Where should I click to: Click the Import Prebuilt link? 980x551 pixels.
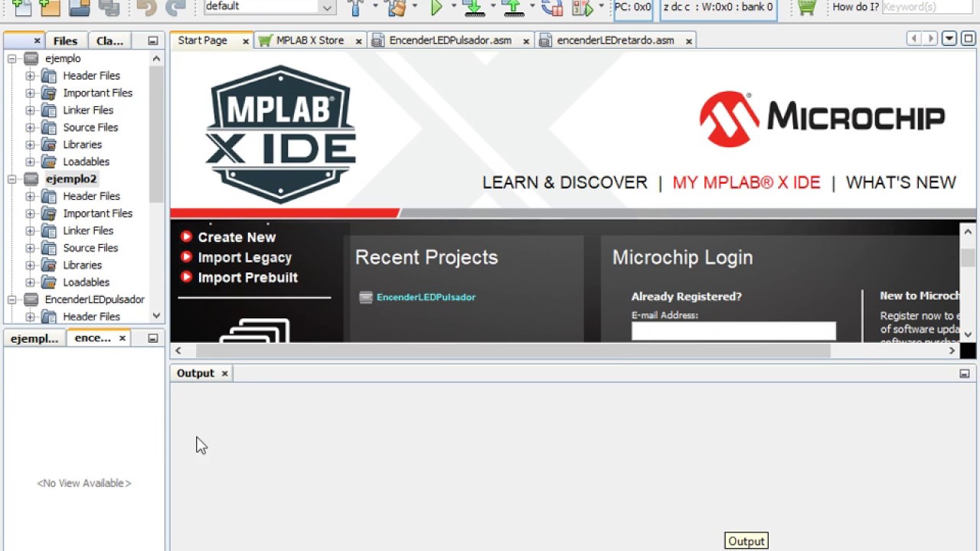point(248,277)
